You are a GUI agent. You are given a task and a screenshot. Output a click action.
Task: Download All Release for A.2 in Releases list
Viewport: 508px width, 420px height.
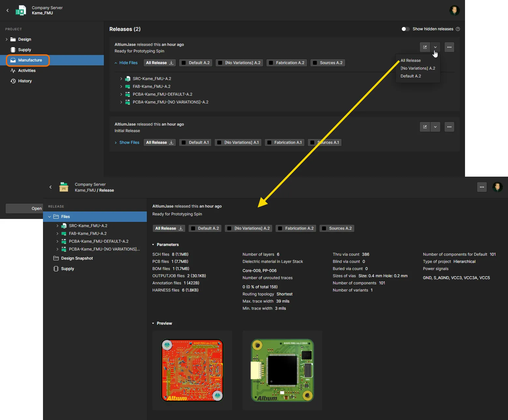160,63
